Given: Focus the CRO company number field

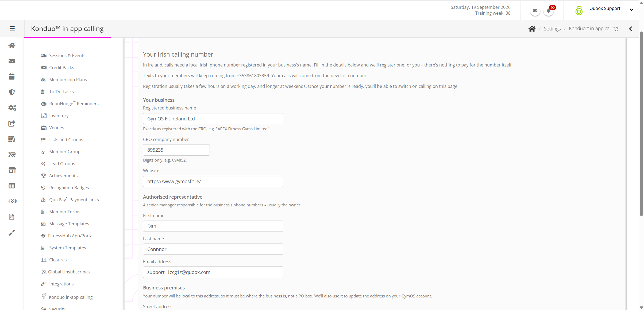Looking at the screenshot, I should tap(176, 150).
